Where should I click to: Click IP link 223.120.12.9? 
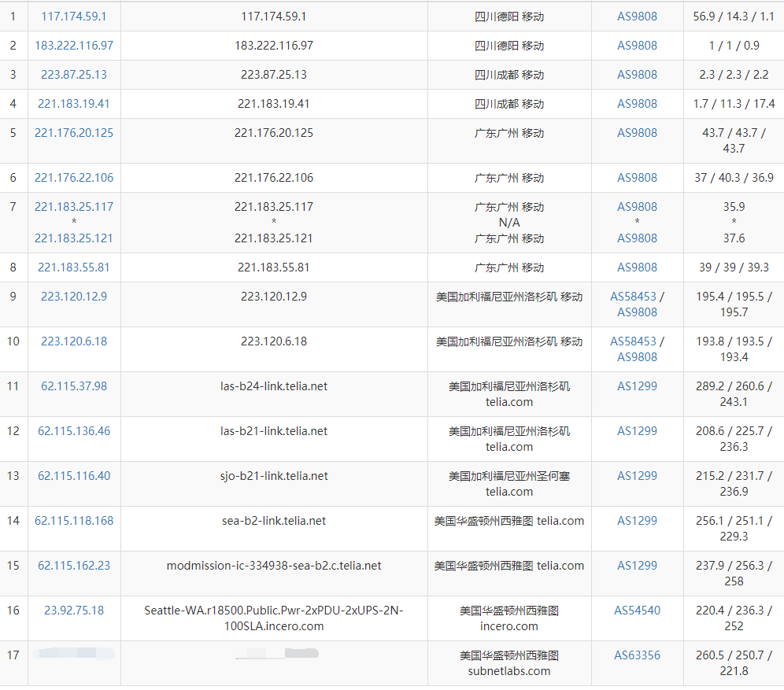[x=73, y=297]
